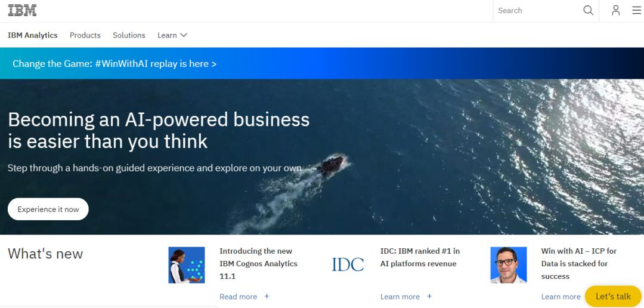Click the Cognos Analytics illustration thumbnail
The width and height of the screenshot is (644, 308).
(187, 265)
